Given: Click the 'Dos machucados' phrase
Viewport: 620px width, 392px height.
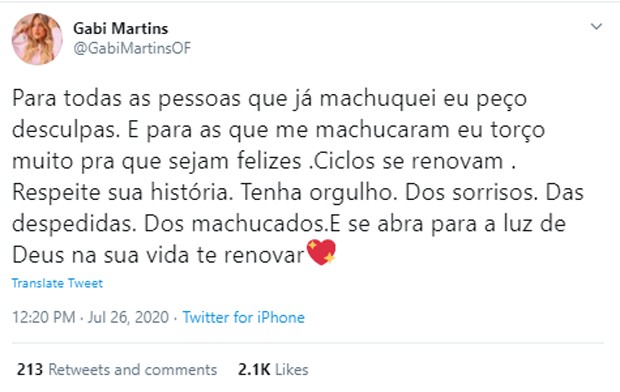Looking at the screenshot, I should 236,224.
